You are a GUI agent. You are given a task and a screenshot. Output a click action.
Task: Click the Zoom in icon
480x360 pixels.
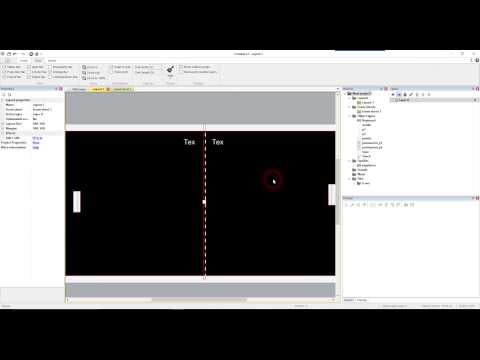(84, 67)
